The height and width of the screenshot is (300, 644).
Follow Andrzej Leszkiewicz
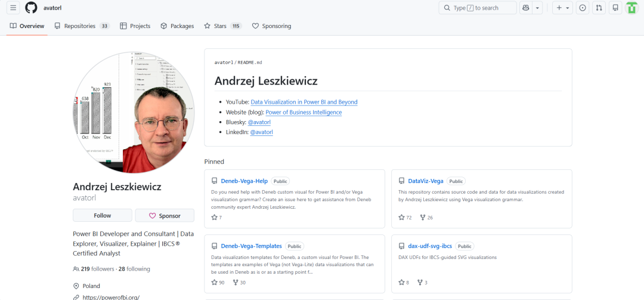(x=103, y=215)
